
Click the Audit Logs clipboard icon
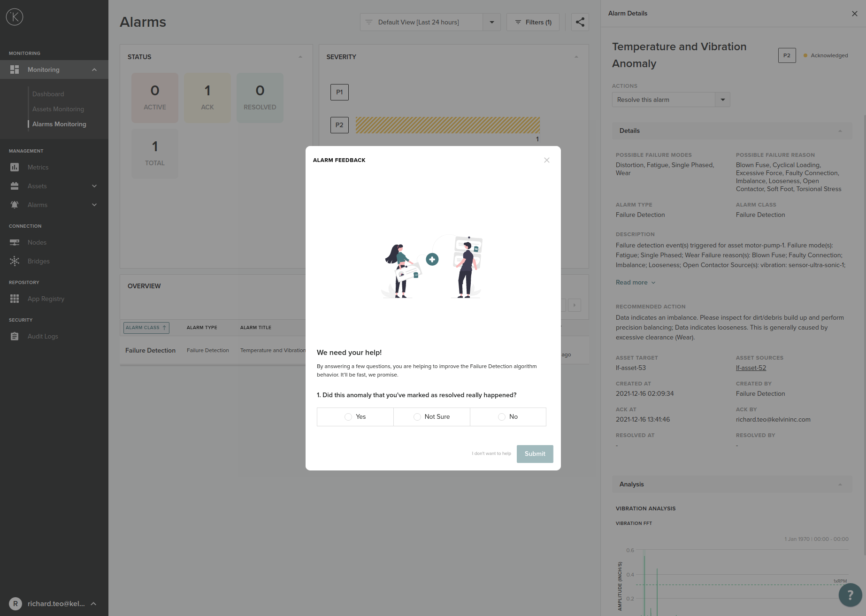click(15, 336)
